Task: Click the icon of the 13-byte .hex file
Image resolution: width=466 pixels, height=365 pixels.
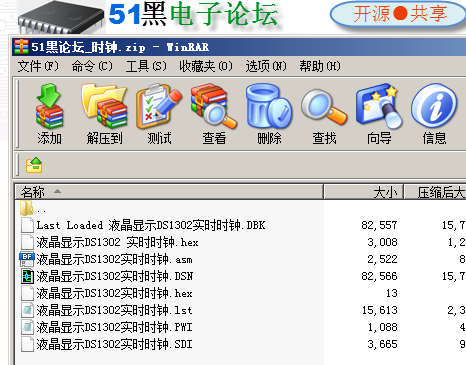Action: (x=27, y=293)
